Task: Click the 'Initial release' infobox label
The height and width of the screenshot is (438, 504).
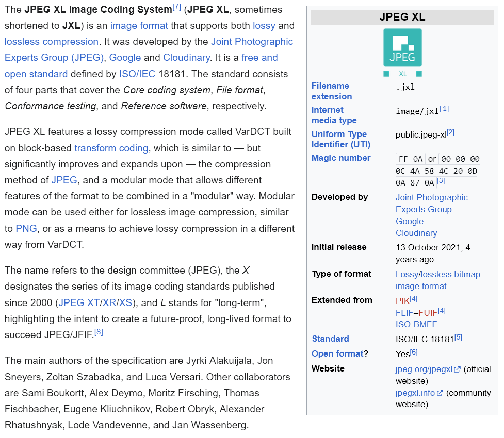Action: point(339,247)
